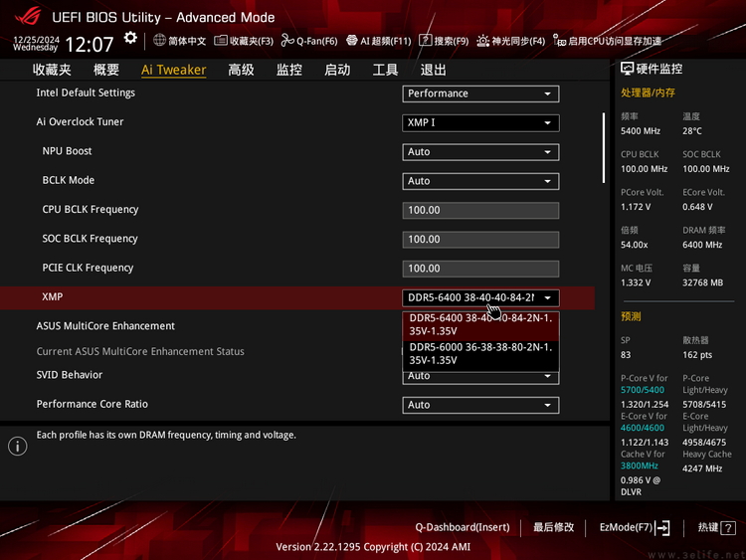Open the 工具 Tool tab

click(385, 70)
